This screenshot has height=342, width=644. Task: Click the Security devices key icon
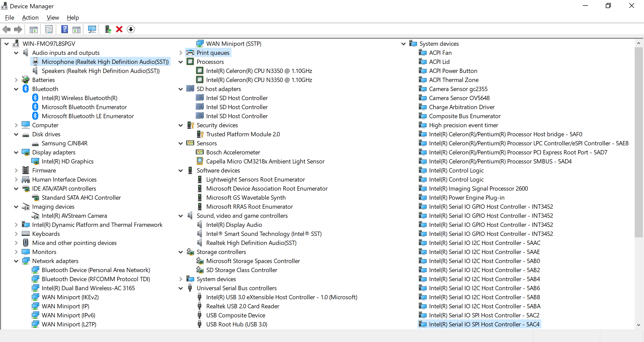pyautogui.click(x=190, y=125)
